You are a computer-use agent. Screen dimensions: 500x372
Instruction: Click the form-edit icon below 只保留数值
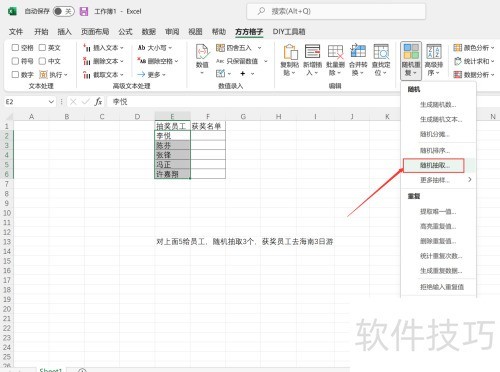coord(220,73)
